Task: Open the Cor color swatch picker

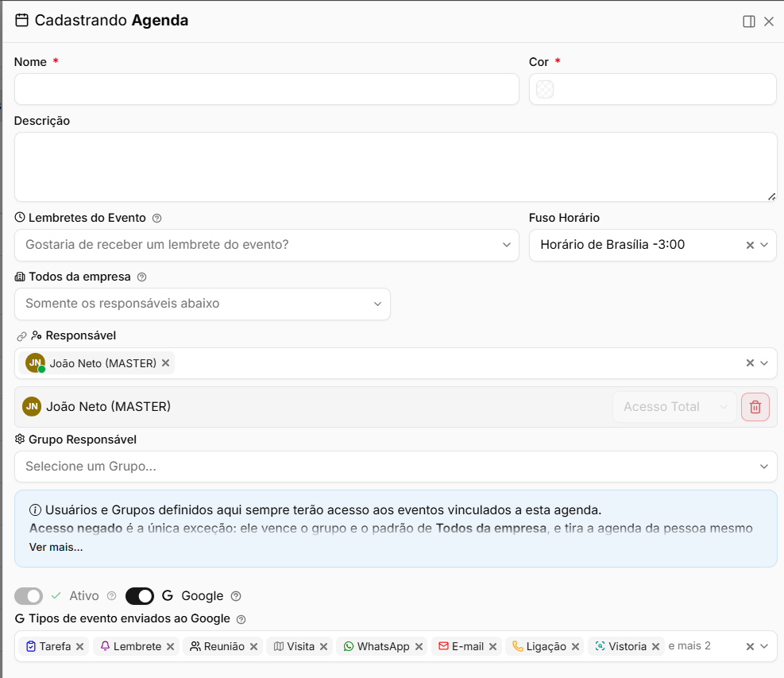Action: click(x=544, y=90)
